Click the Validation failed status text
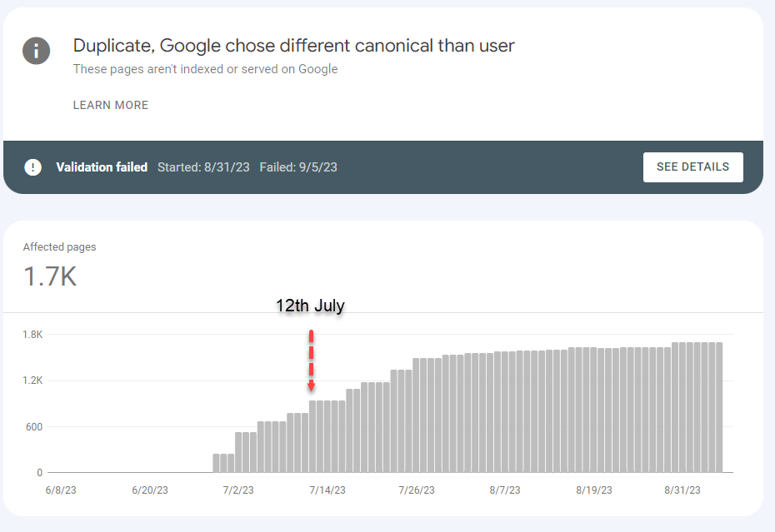775x532 pixels. click(x=102, y=167)
